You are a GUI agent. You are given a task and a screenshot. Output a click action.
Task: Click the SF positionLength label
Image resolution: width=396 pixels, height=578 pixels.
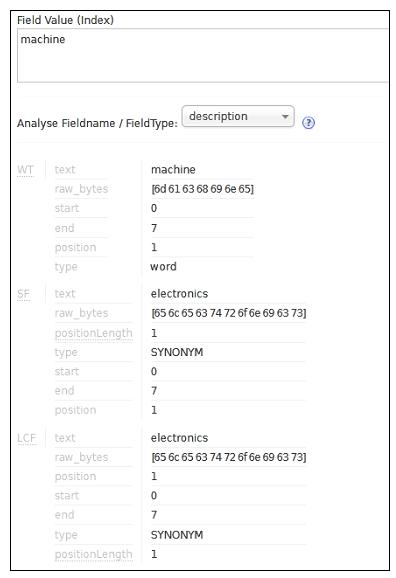click(93, 333)
